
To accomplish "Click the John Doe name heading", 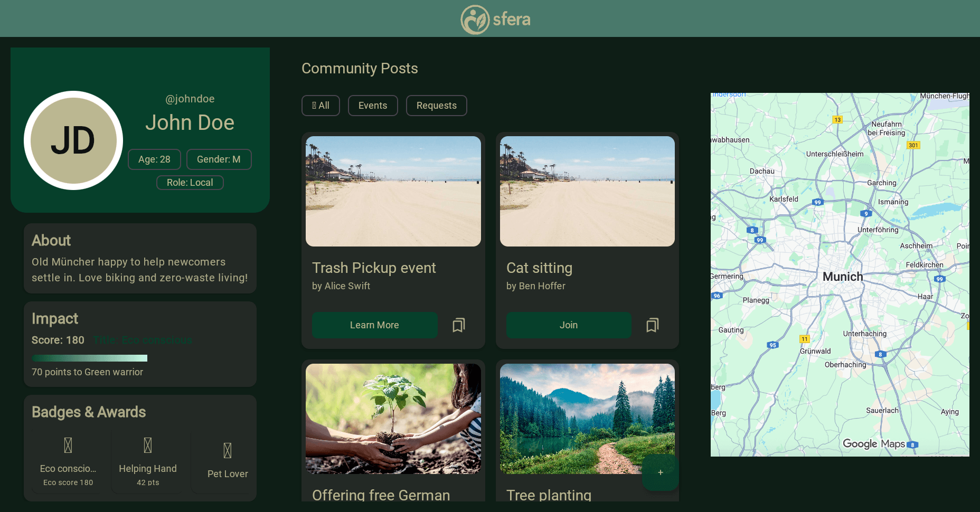I will (x=190, y=122).
